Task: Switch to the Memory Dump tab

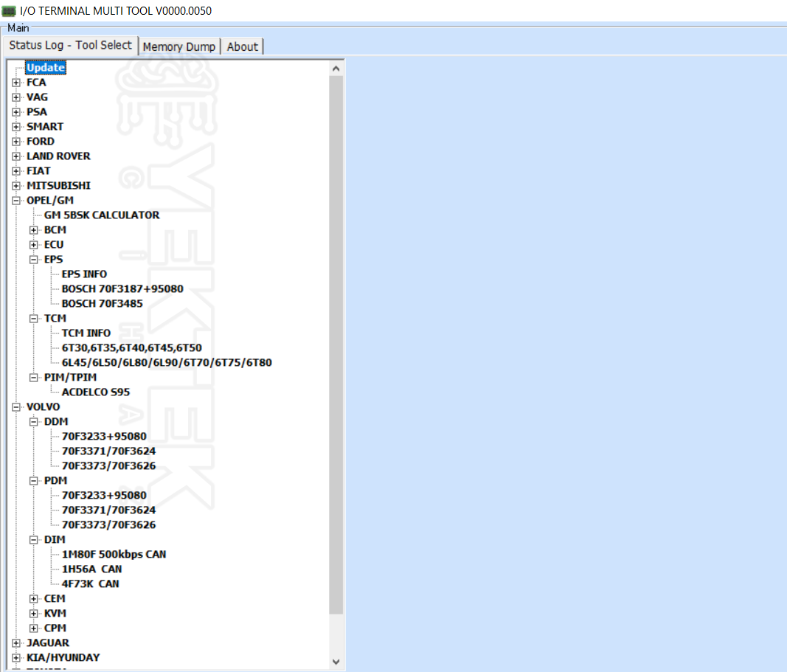Action: (179, 46)
